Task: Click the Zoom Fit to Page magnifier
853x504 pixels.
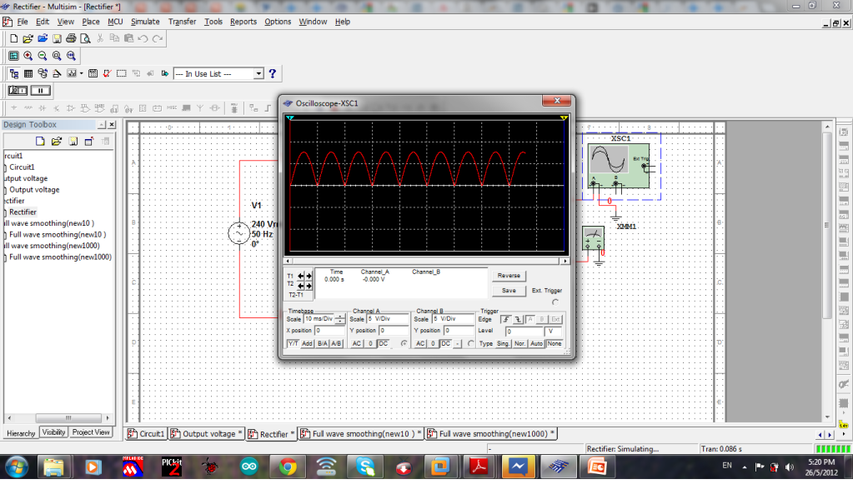Action: coord(71,56)
